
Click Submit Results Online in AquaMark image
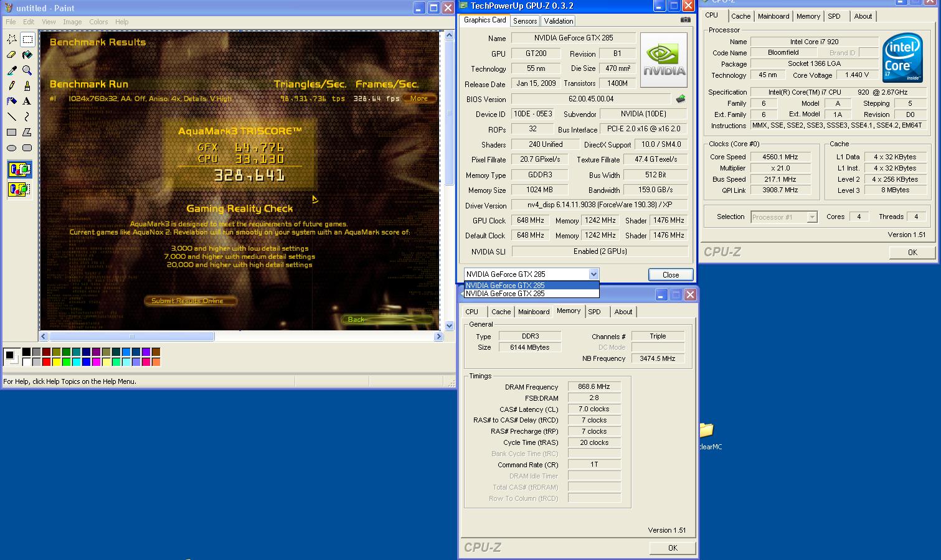[x=192, y=301]
